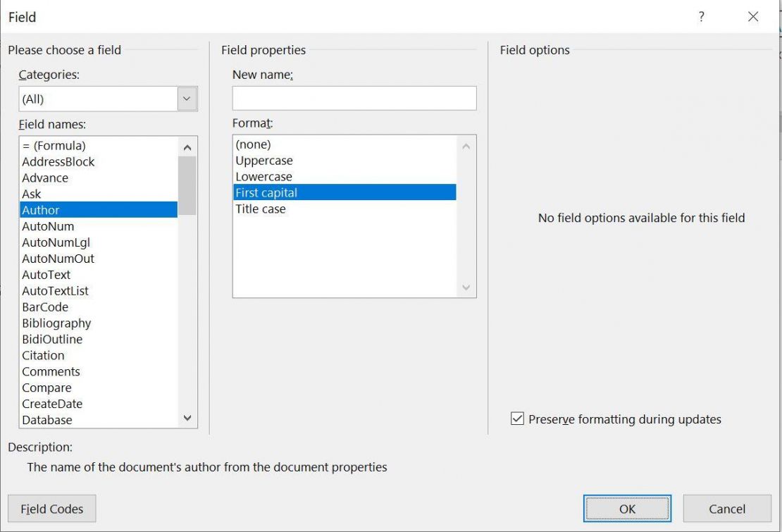Dismiss the dialog with Cancel
This screenshot has width=782, height=532.
click(x=727, y=509)
